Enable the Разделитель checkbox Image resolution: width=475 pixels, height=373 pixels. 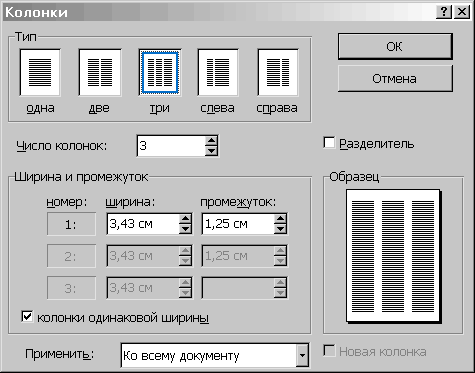329,143
